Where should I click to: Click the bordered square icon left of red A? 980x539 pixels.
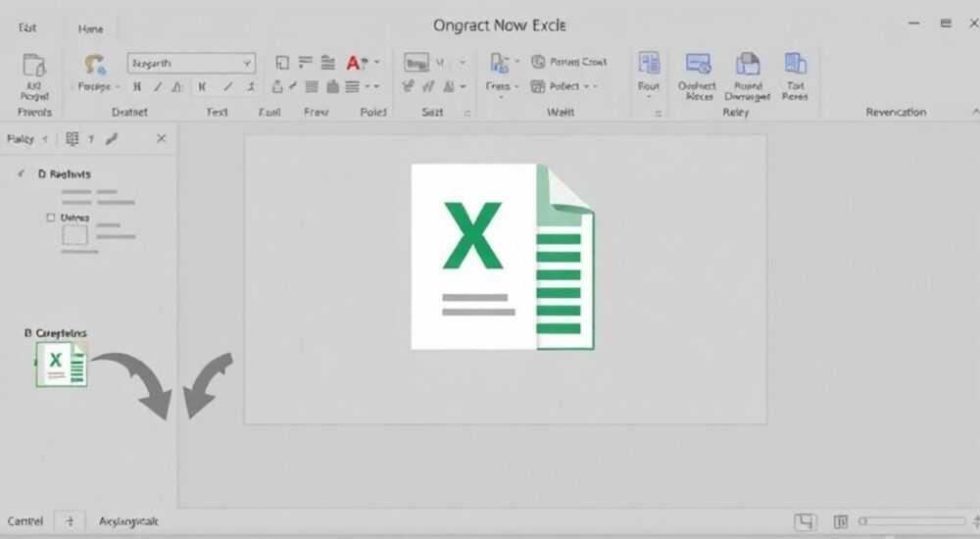coord(282,63)
